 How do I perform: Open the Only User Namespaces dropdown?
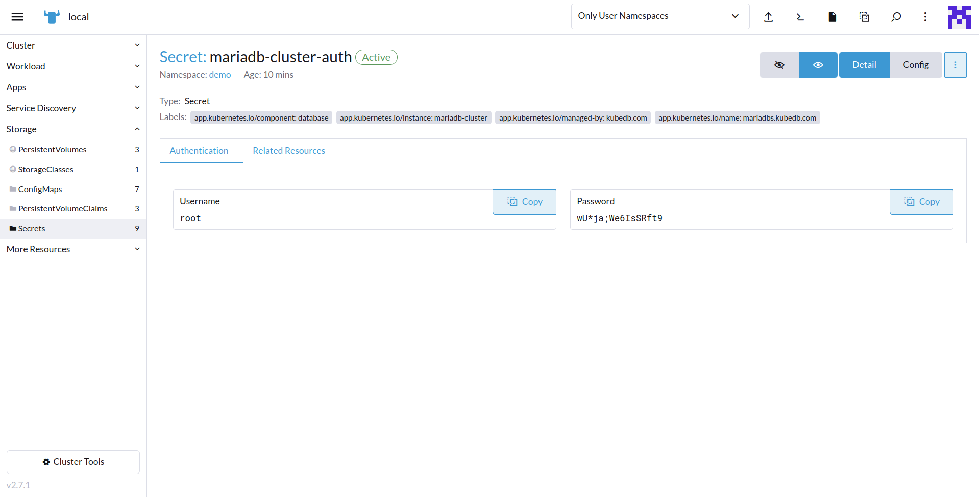659,16
